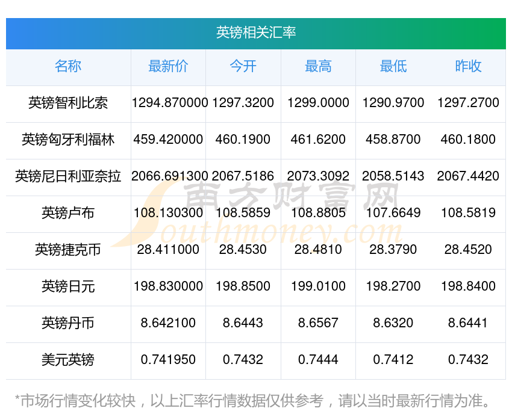The height and width of the screenshot is (420, 512).
Task: Select latest price 198.830000
Action: tap(168, 286)
